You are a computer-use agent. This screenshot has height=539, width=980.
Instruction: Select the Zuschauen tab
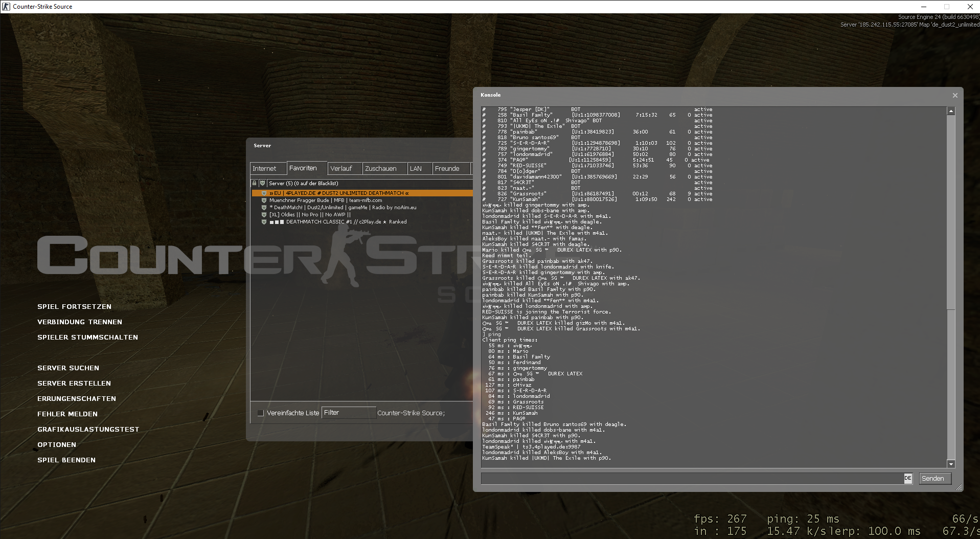pyautogui.click(x=384, y=168)
